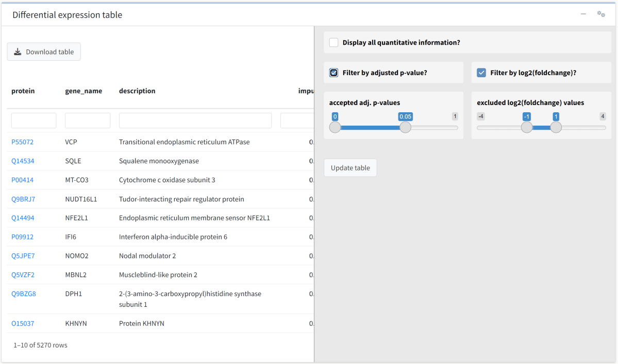The width and height of the screenshot is (618, 364).
Task: Sort by the gene_name column header
Action: click(x=83, y=91)
